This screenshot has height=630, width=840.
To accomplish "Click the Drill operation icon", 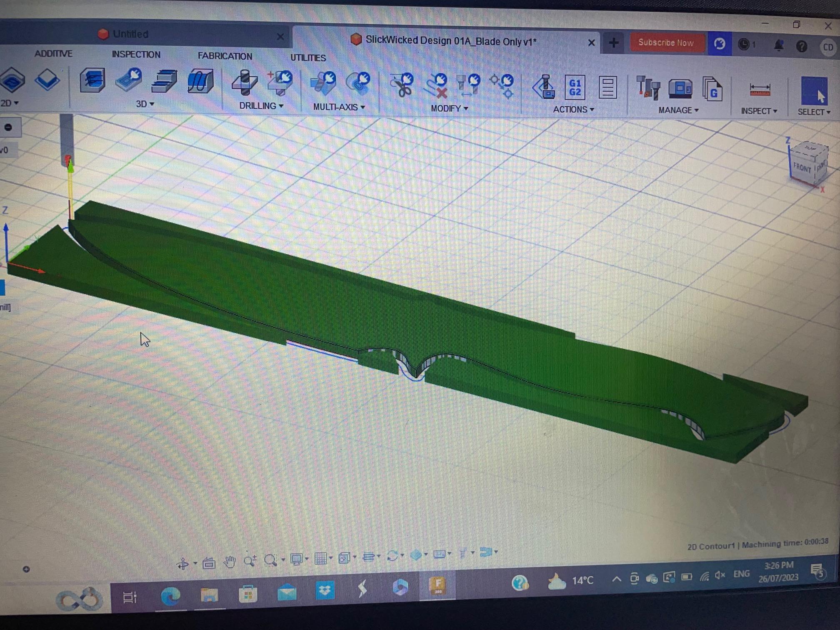I will coord(245,82).
